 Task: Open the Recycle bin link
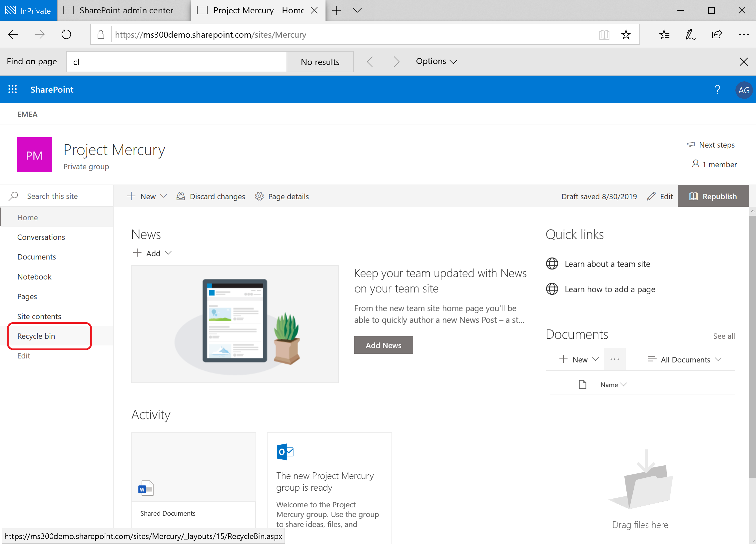[x=36, y=336]
